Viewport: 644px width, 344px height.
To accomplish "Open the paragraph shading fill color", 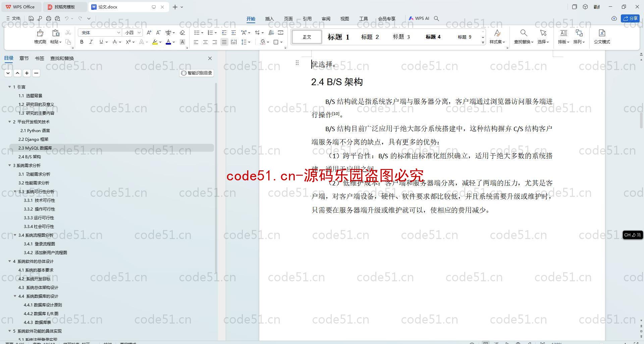I will [263, 42].
